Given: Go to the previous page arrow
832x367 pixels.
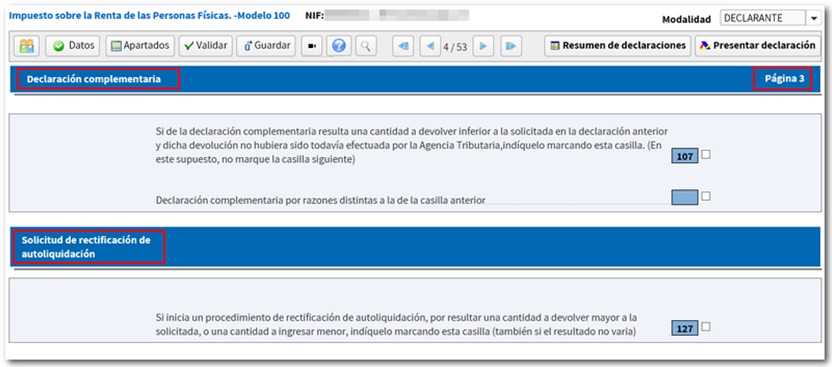Looking at the screenshot, I should [430, 47].
